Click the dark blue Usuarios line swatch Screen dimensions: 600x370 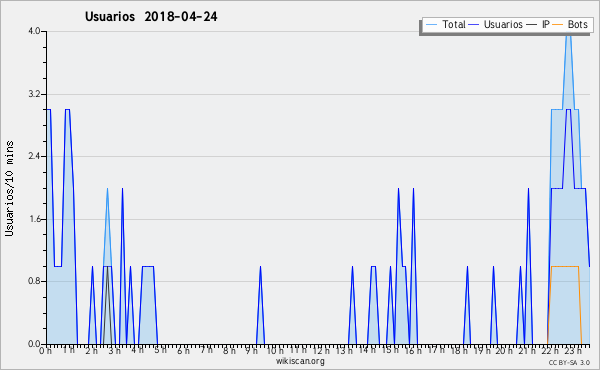coord(474,24)
